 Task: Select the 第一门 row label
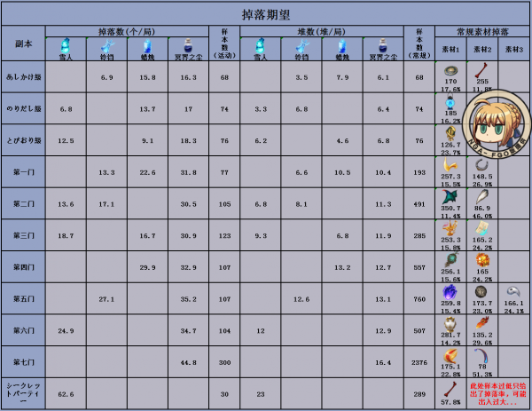coord(23,172)
